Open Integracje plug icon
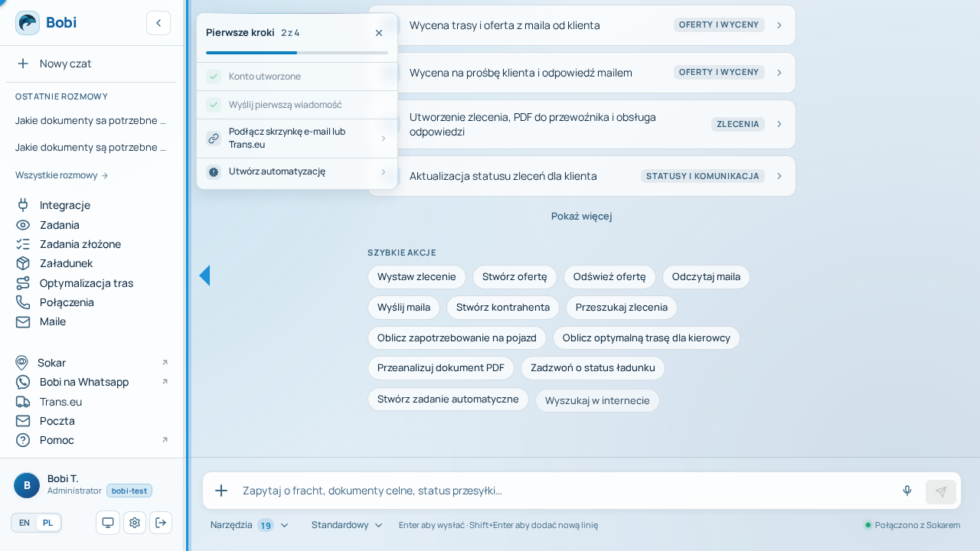 click(23, 205)
